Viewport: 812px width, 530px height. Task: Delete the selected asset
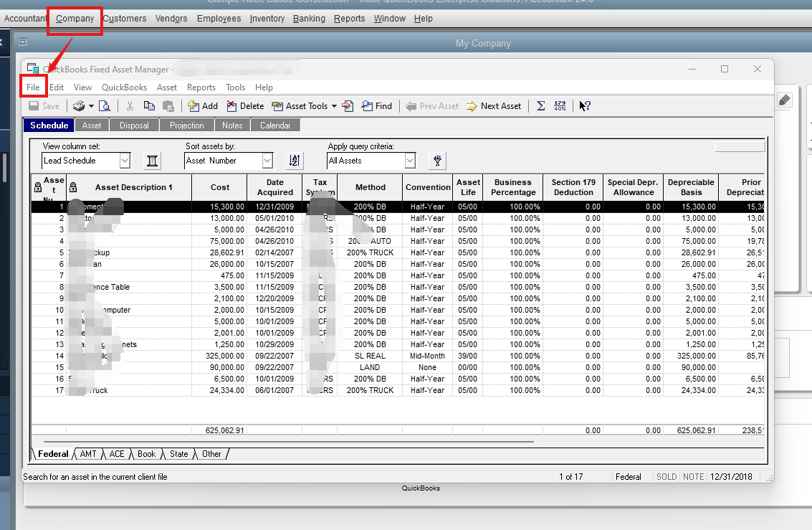[x=246, y=106]
